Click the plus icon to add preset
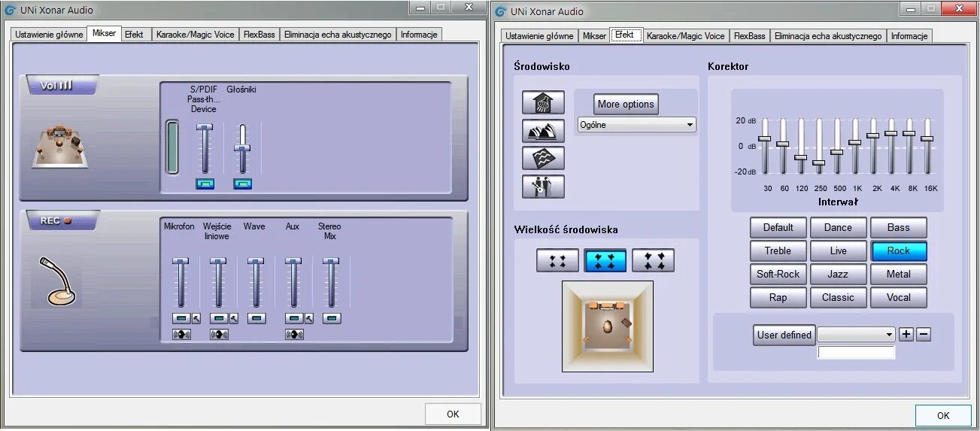This screenshot has width=980, height=431. tap(906, 334)
